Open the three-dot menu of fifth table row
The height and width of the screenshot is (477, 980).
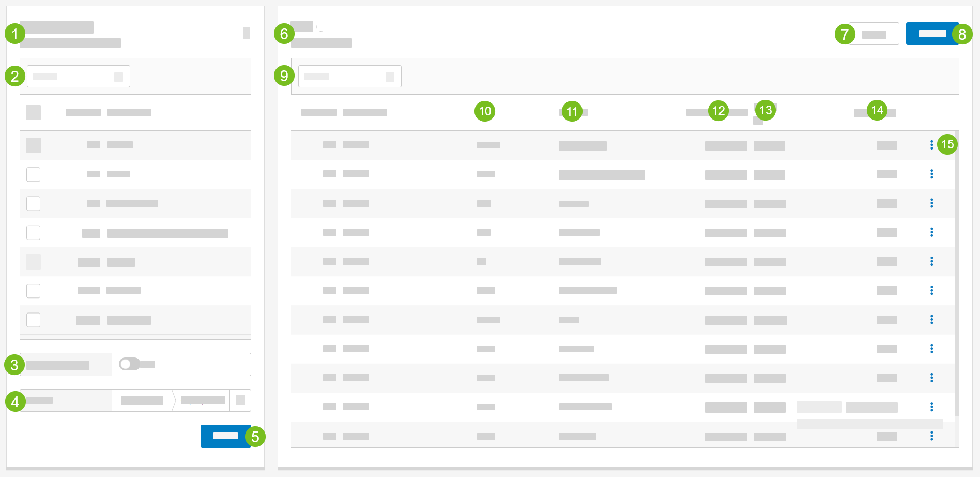[x=932, y=261]
